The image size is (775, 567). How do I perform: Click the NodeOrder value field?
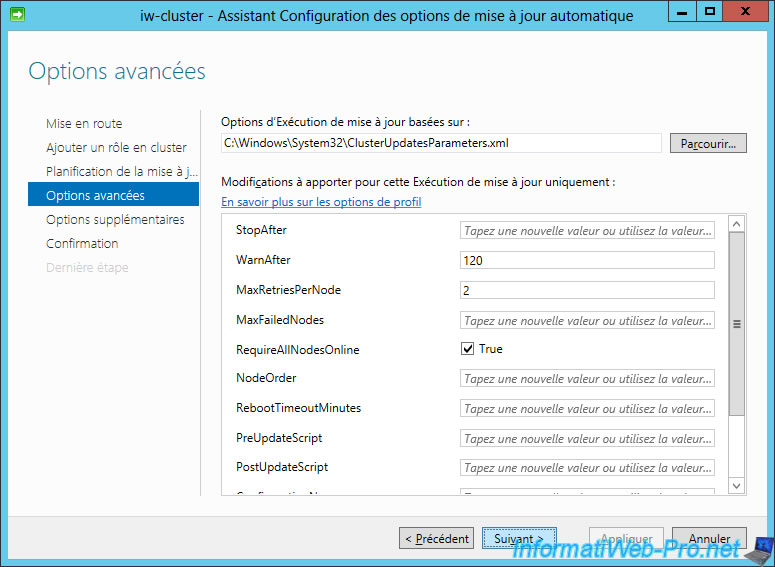click(x=587, y=379)
